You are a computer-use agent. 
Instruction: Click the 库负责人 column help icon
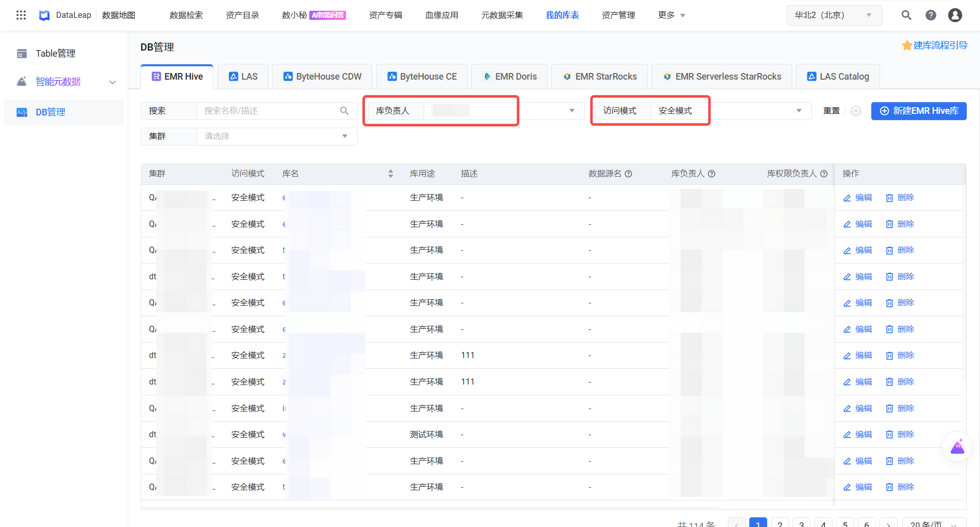712,174
